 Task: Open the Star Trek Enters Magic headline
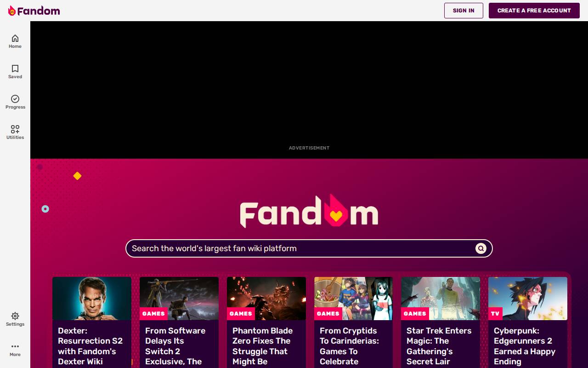coord(439,346)
